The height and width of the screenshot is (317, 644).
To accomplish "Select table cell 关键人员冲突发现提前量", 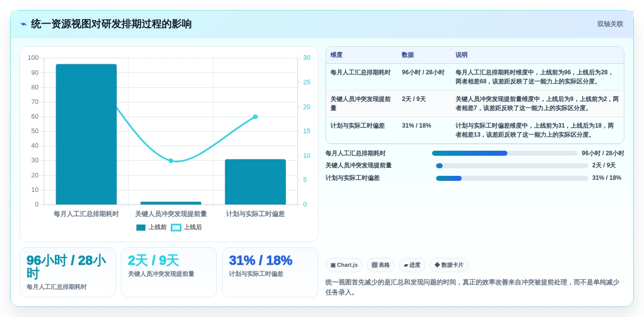I will click(361, 103).
